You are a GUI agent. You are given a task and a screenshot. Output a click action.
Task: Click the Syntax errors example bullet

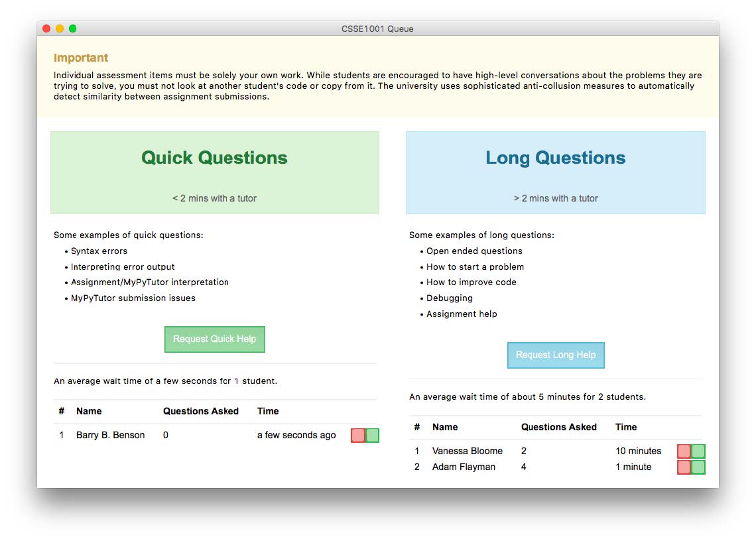pos(99,251)
